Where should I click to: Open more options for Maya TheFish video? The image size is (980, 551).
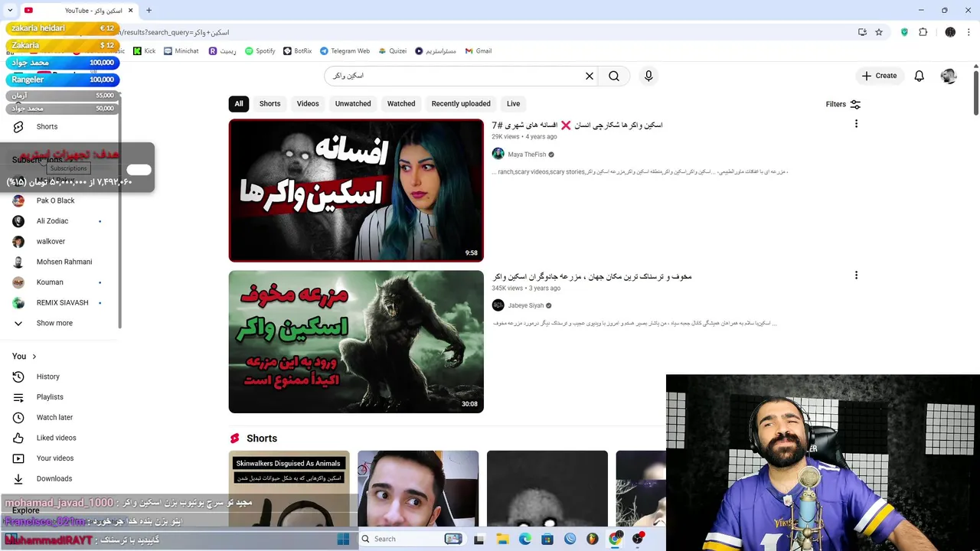pyautogui.click(x=856, y=124)
